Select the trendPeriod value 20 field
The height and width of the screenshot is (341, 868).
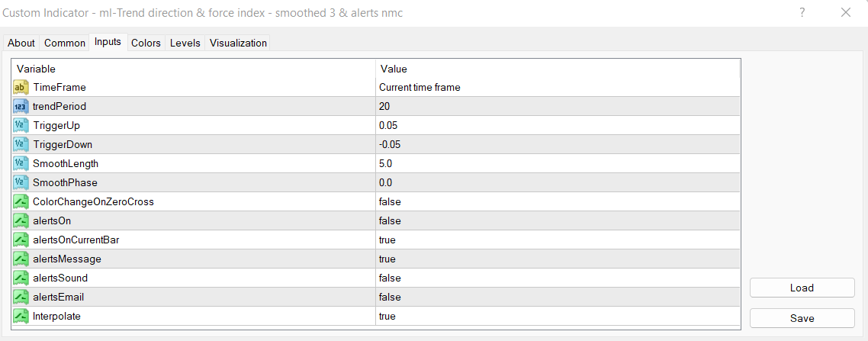tap(557, 107)
